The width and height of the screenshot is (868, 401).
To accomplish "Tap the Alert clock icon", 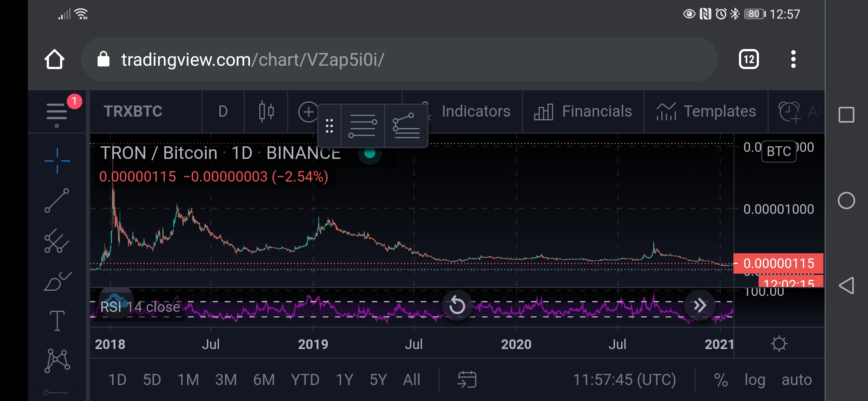I will coord(789,112).
